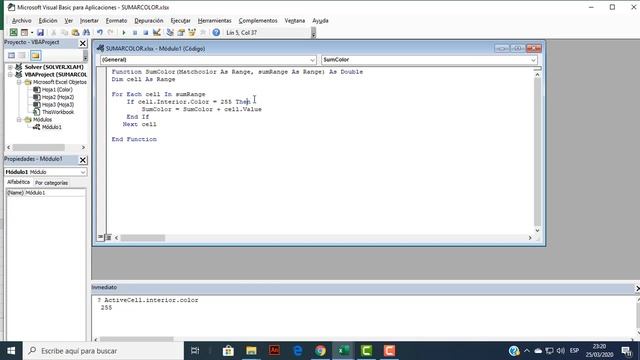Viewport: 640px width, 360px height.
Task: Open File Explorer from the taskbar
Action: point(251,351)
